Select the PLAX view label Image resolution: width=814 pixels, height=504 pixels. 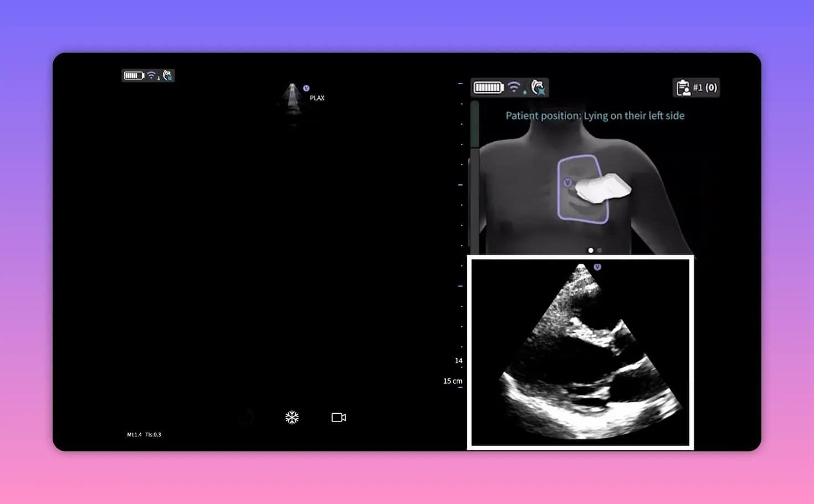click(x=317, y=98)
